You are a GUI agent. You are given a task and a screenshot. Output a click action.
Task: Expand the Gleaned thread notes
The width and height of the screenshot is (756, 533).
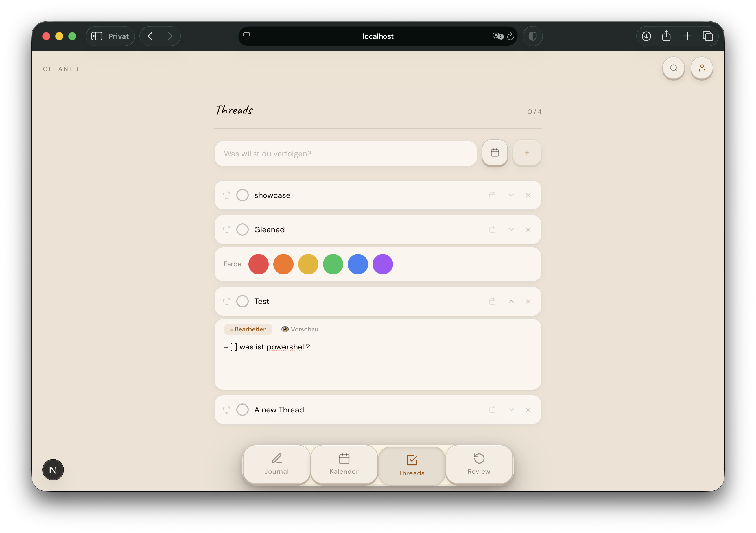click(511, 230)
